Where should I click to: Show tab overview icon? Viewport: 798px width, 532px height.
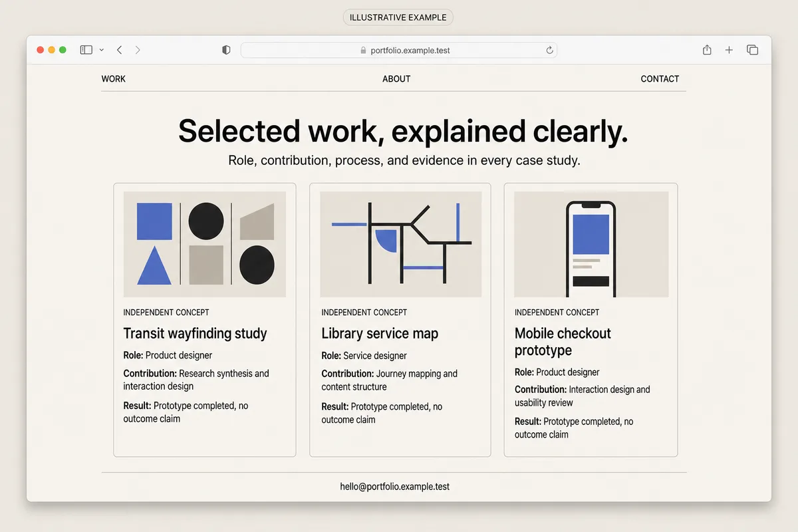tap(753, 50)
